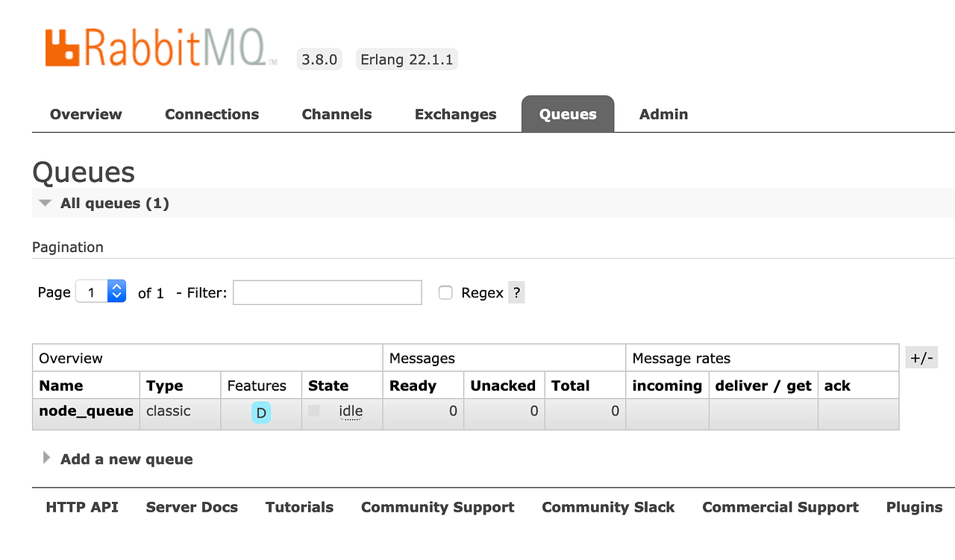The height and width of the screenshot is (560, 955).
Task: Switch to the Exchanges tab
Action: tap(455, 114)
